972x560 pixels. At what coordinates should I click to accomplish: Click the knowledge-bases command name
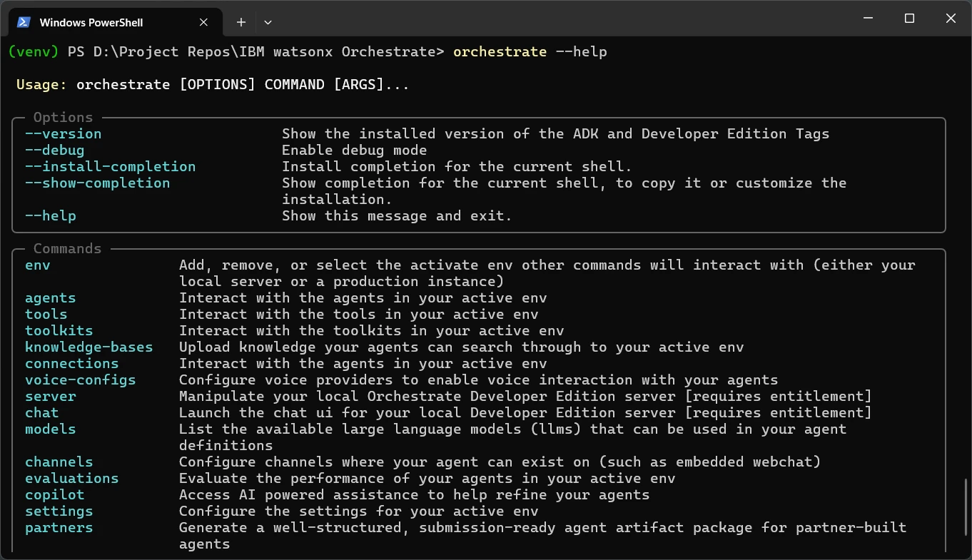(88, 347)
